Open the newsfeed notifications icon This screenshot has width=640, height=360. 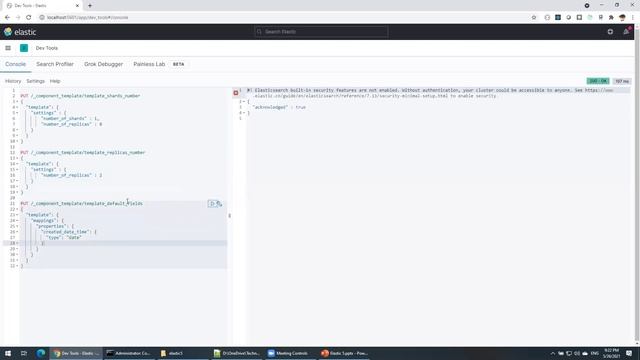626,32
